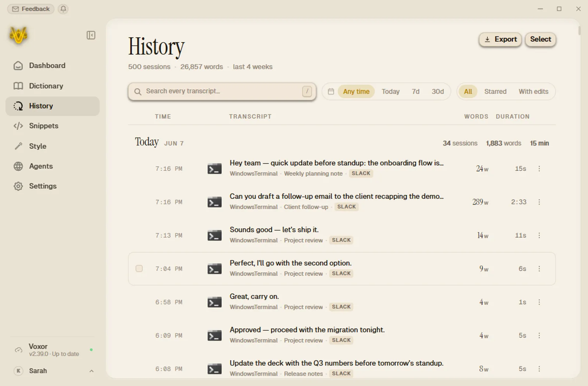Click the slash shortcut badge in search
Screen dimensions: 588x386
point(307,91)
